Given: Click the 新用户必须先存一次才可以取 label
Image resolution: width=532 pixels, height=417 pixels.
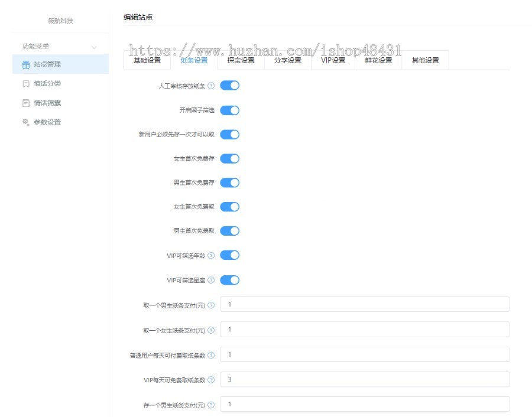Looking at the screenshot, I should click(x=176, y=134).
